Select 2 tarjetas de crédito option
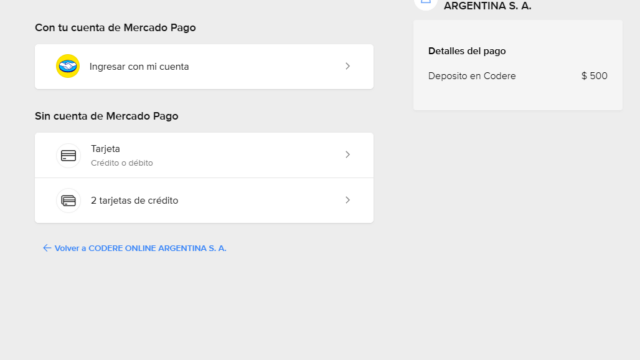Viewport: 640px width, 360px height. 204,200
